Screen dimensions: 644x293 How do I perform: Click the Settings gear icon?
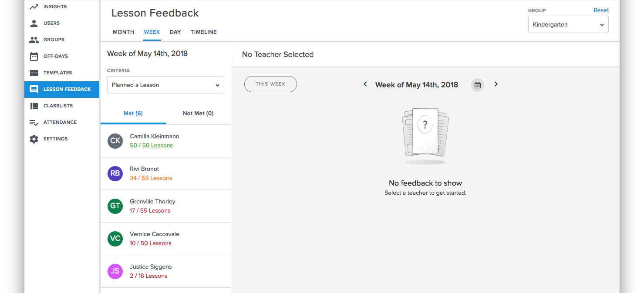click(34, 139)
